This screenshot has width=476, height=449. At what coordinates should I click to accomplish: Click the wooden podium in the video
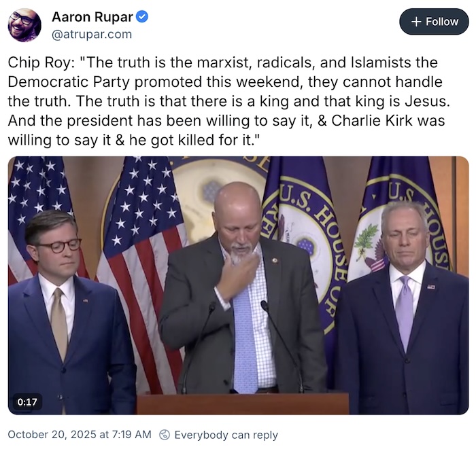tap(241, 403)
